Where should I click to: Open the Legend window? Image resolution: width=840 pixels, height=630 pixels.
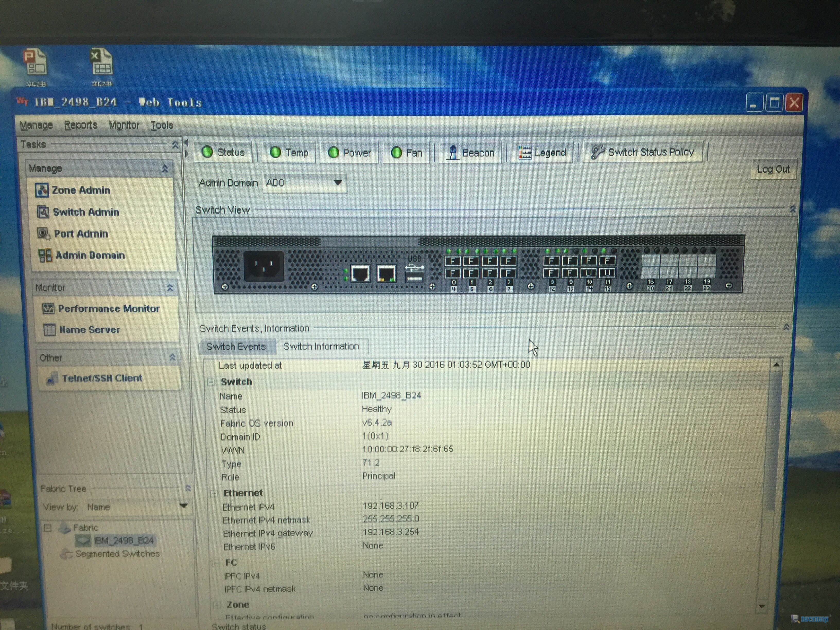click(542, 153)
